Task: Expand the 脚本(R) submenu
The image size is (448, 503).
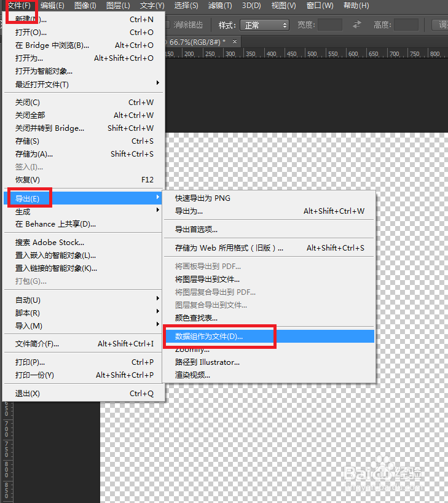Action: (x=84, y=313)
